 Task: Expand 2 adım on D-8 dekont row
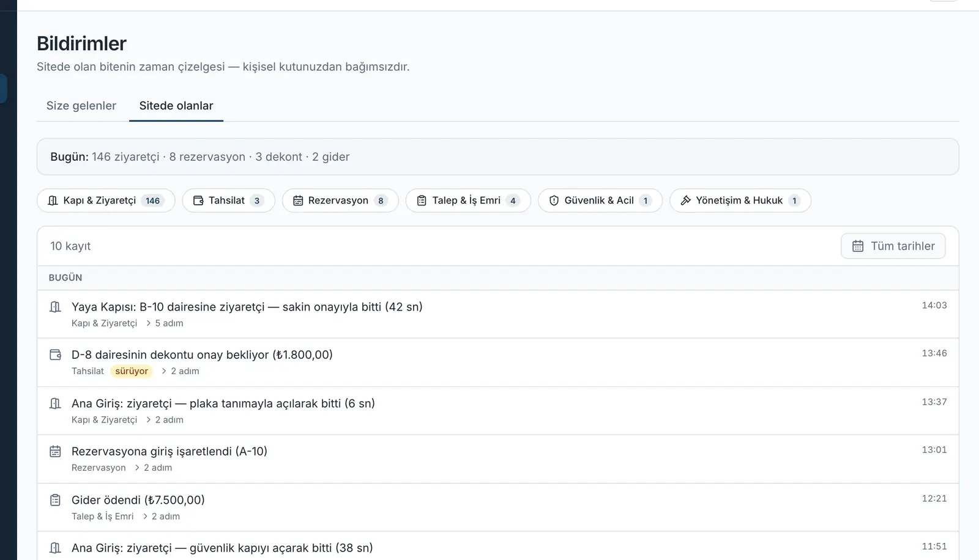coord(180,371)
